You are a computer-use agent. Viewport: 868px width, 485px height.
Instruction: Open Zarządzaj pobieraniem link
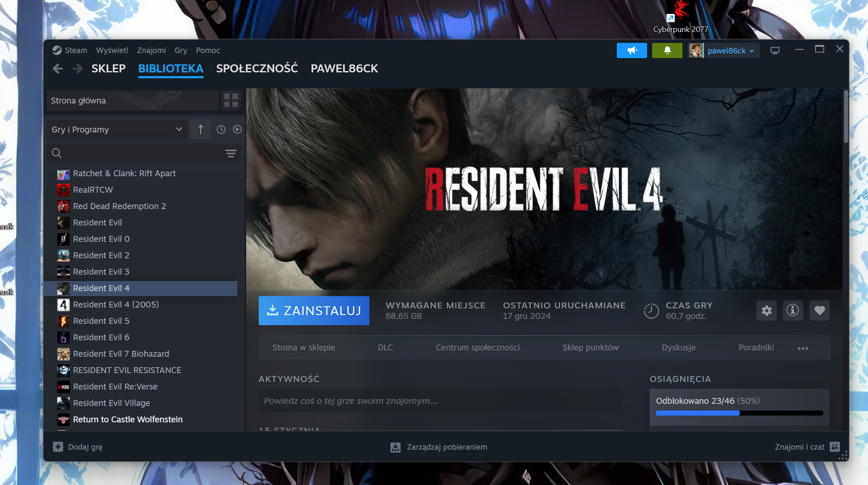pos(446,447)
